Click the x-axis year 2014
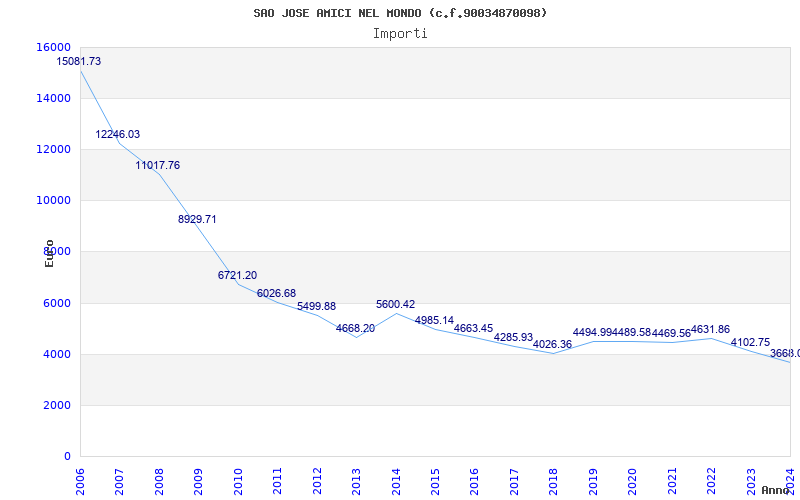800x500 pixels. pos(396,480)
